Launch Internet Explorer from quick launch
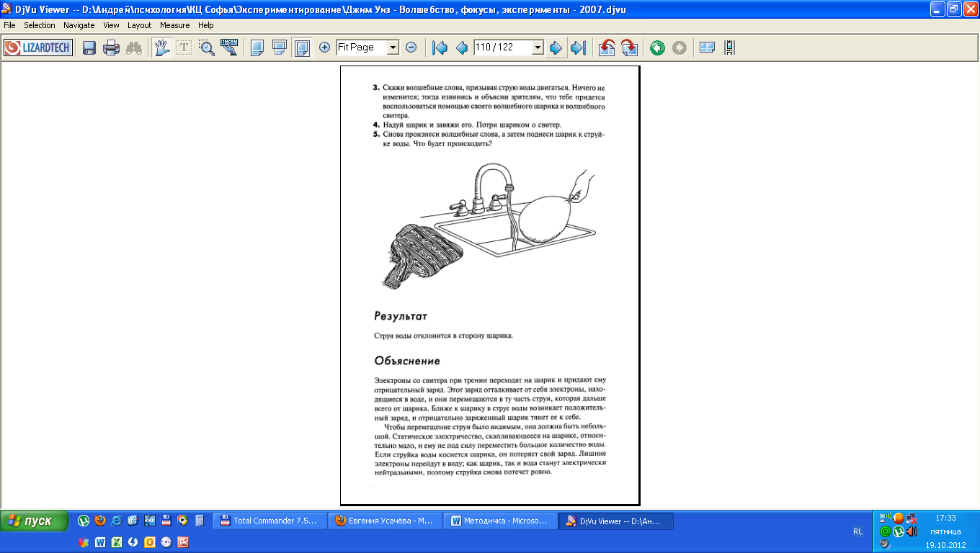 [x=117, y=520]
